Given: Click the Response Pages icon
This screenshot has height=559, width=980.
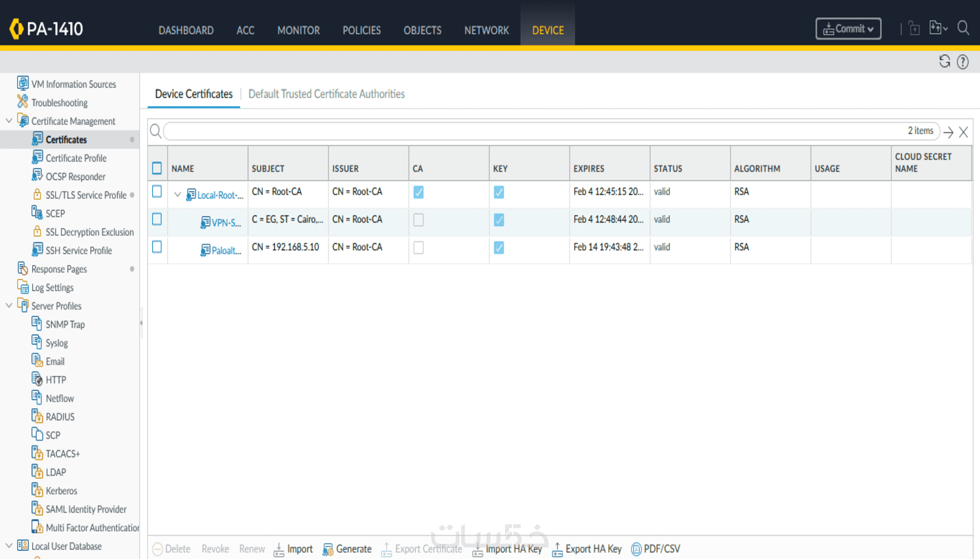Looking at the screenshot, I should (22, 268).
